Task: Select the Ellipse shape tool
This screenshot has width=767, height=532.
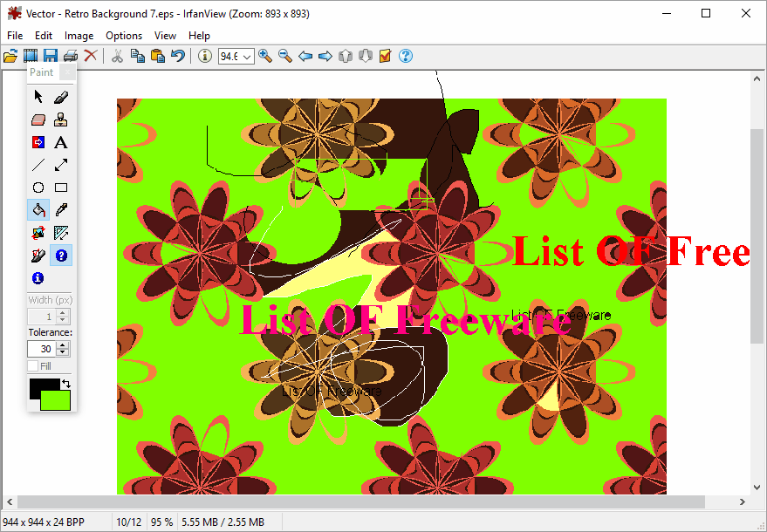Action: tap(38, 188)
